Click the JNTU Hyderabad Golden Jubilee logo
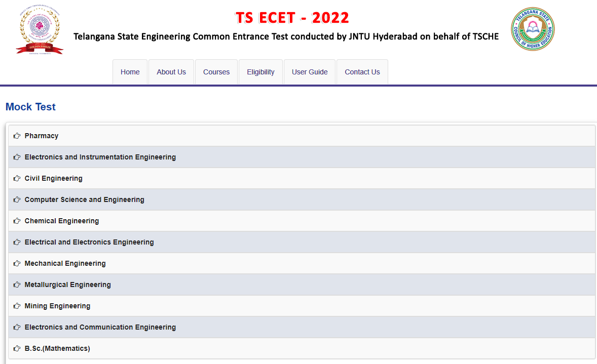 tap(40, 29)
